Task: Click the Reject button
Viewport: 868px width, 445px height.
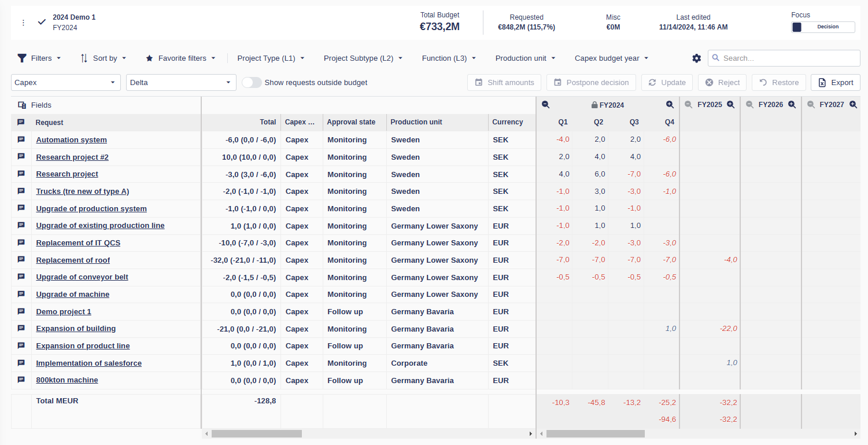Action: [722, 82]
